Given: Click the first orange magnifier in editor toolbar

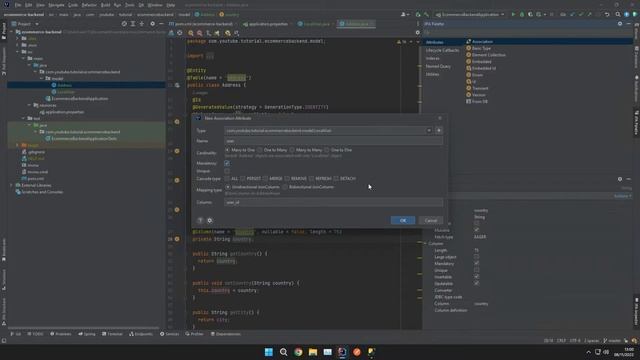Looking at the screenshot, I should pyautogui.click(x=191, y=33).
